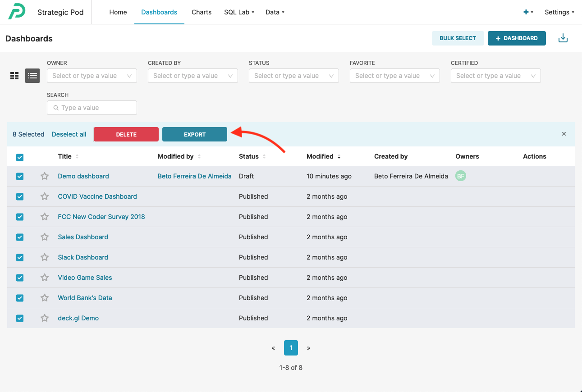This screenshot has width=582, height=392.
Task: Uncheck the COVID Vaccine Dashboard checkbox
Action: (x=20, y=196)
